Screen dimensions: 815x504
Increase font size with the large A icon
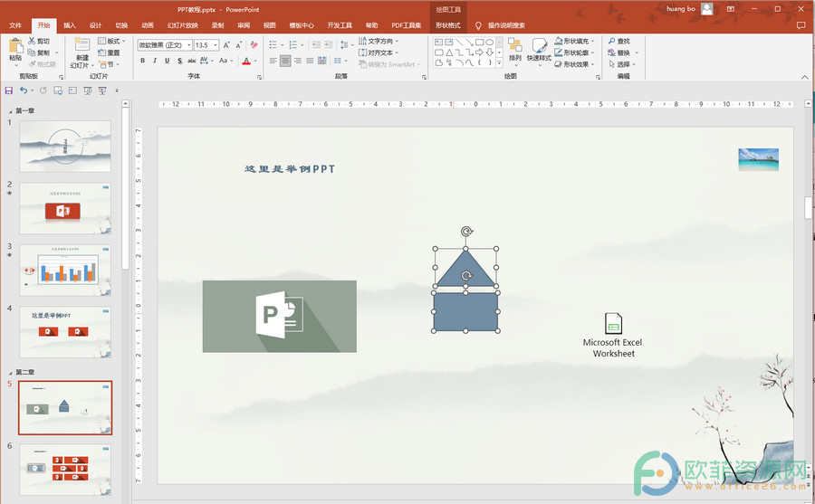click(x=226, y=45)
